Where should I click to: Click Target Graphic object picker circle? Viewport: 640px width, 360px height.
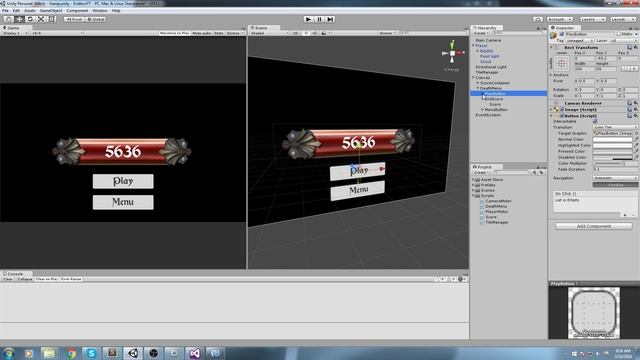coord(636,133)
